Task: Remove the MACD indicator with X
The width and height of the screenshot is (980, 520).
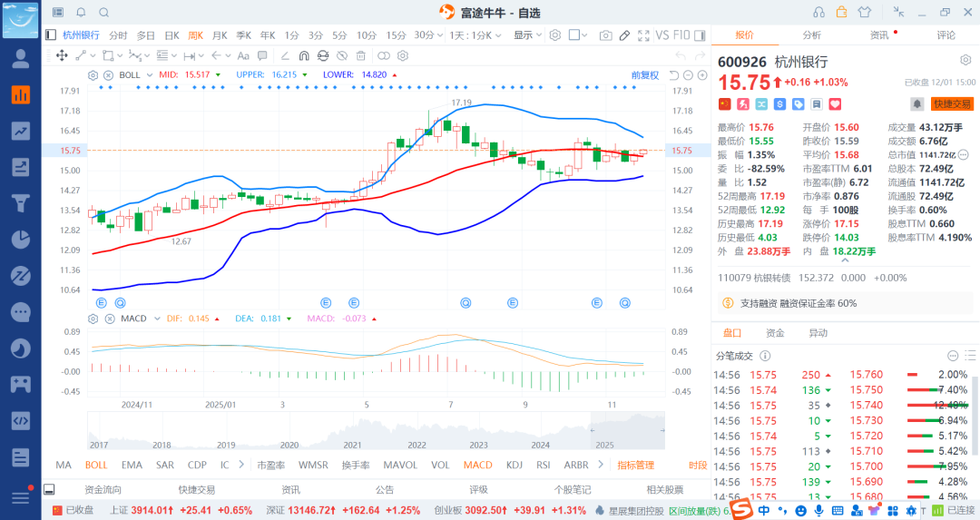Action: click(110, 319)
